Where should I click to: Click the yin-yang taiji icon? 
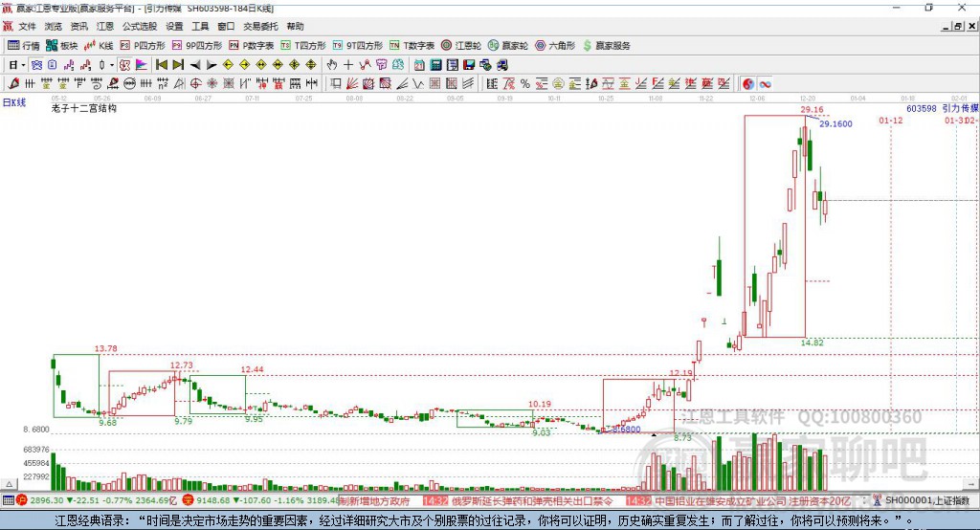pos(748,83)
